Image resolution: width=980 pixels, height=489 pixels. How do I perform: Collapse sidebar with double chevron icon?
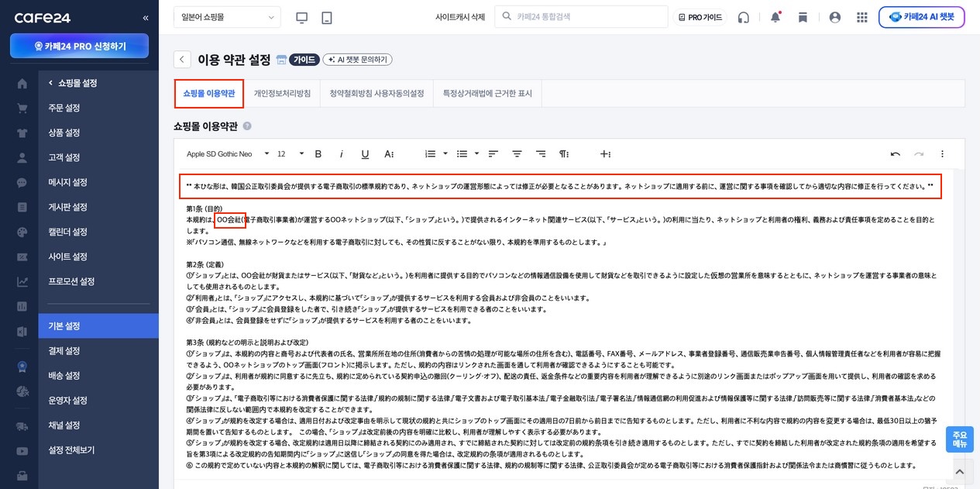point(146,17)
